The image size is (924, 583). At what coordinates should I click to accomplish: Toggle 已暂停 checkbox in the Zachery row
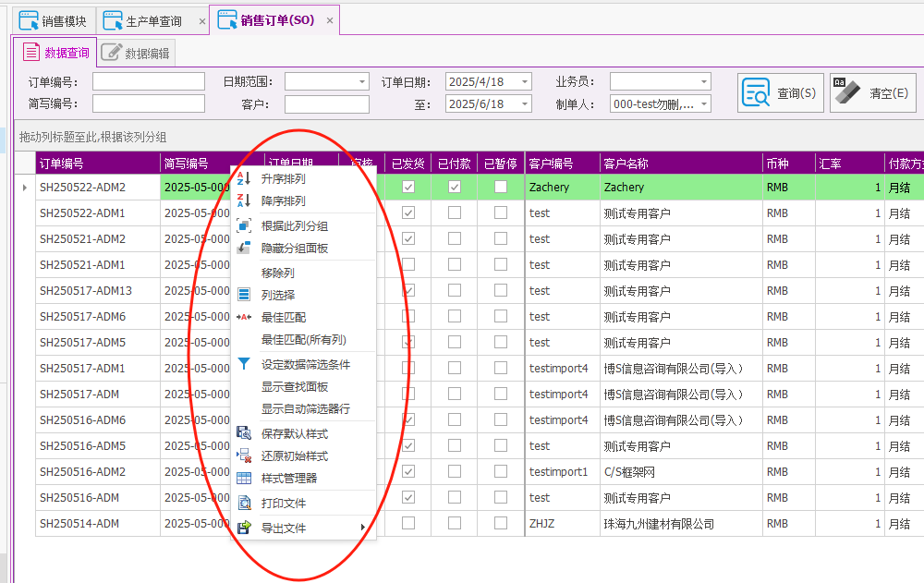pyautogui.click(x=501, y=187)
